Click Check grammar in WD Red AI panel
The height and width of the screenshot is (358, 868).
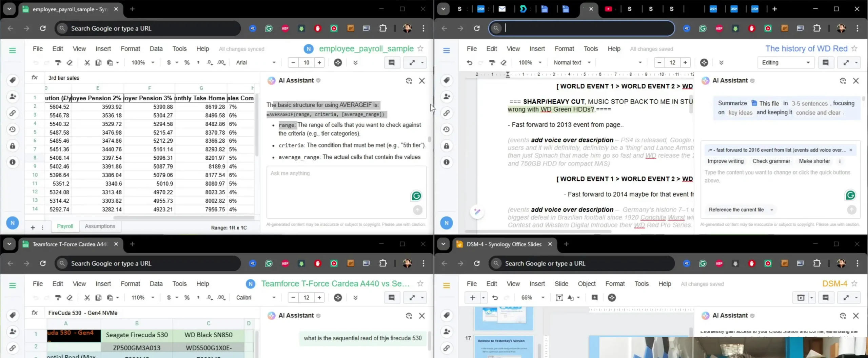coord(771,161)
